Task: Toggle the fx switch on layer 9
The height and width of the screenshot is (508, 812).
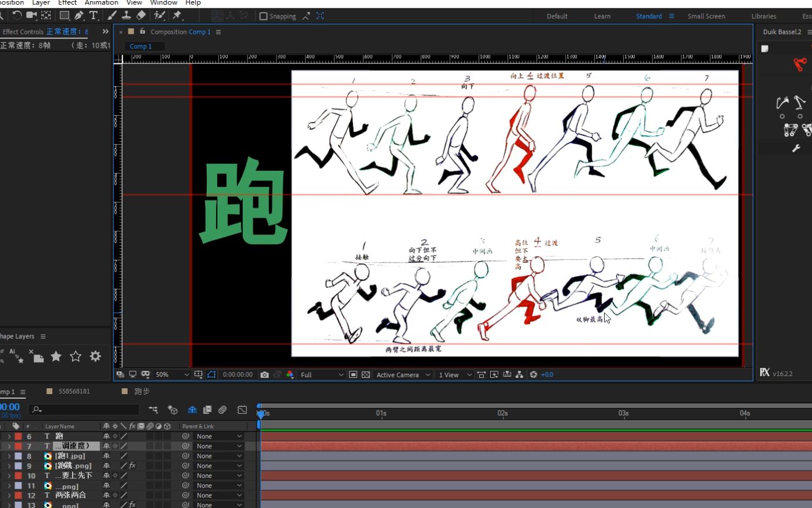Action: coord(132,466)
